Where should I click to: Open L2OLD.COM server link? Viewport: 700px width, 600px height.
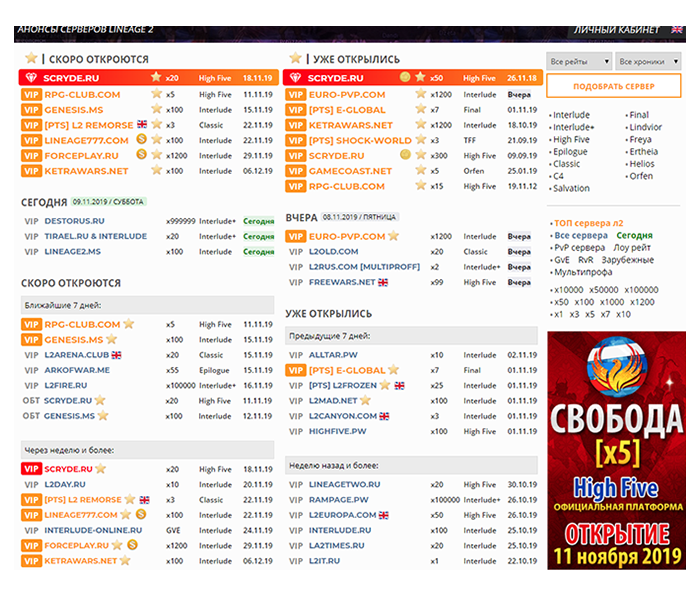tap(333, 252)
